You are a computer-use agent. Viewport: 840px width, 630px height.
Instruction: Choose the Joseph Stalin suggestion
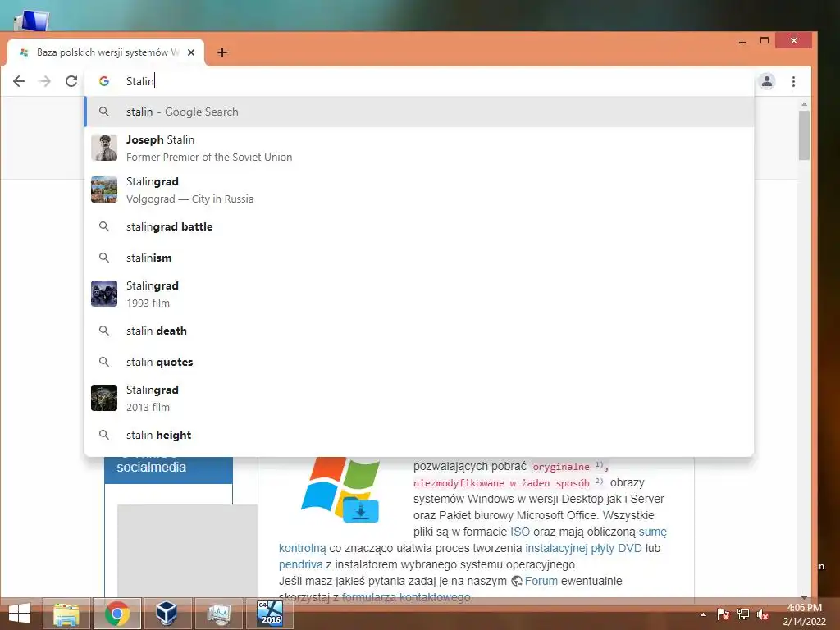(x=419, y=148)
